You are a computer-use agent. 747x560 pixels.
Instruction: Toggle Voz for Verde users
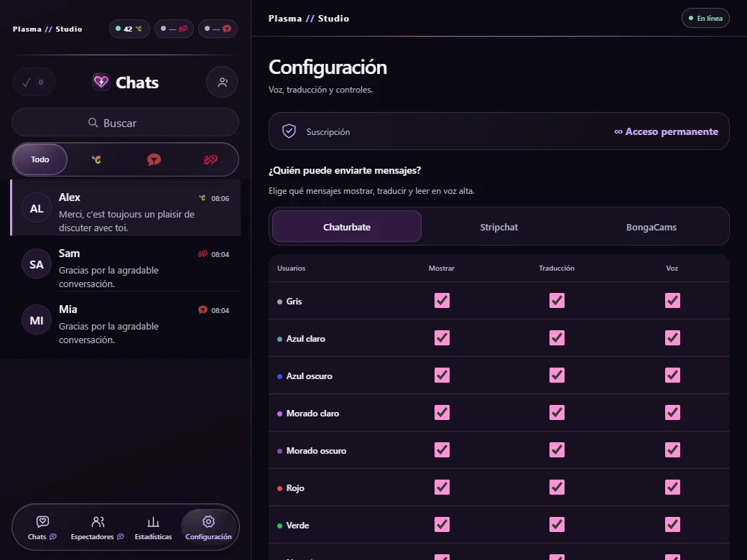[672, 524]
